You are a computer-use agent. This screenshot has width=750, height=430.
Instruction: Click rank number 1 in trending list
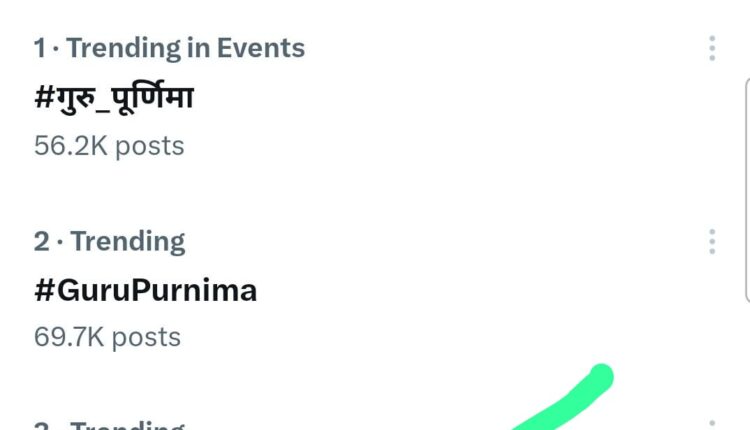pyautogui.click(x=40, y=47)
